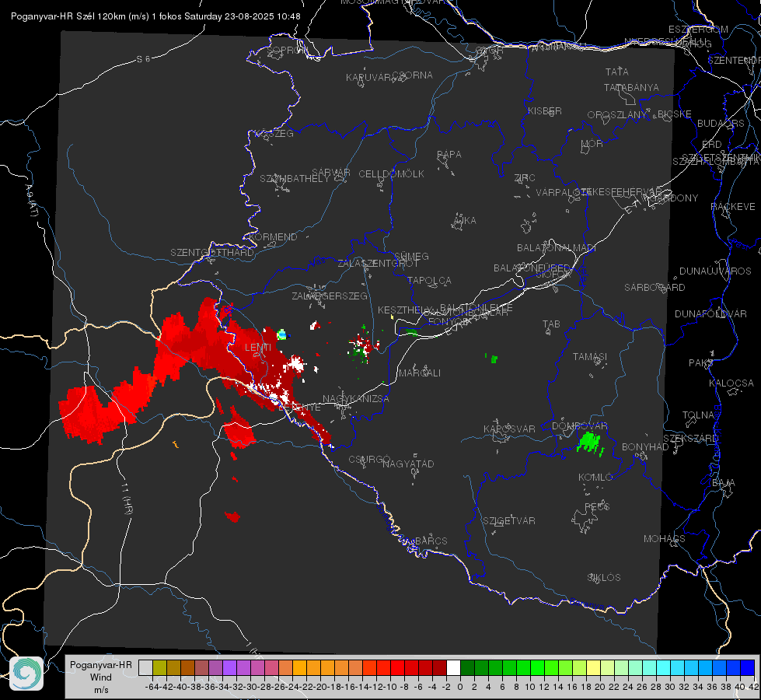The width and height of the screenshot is (761, 700).
Task: Click the PAKS city label
Action: point(700,363)
